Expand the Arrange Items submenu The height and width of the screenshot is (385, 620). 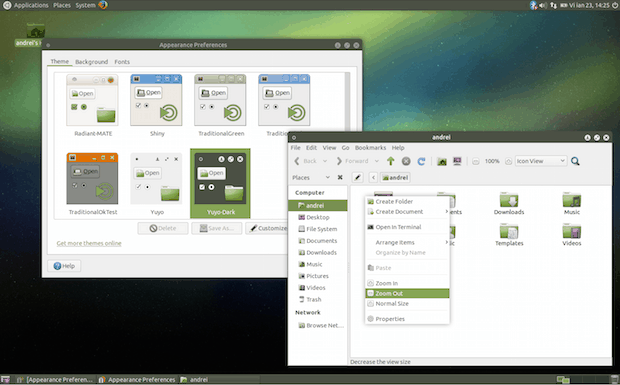(x=407, y=242)
